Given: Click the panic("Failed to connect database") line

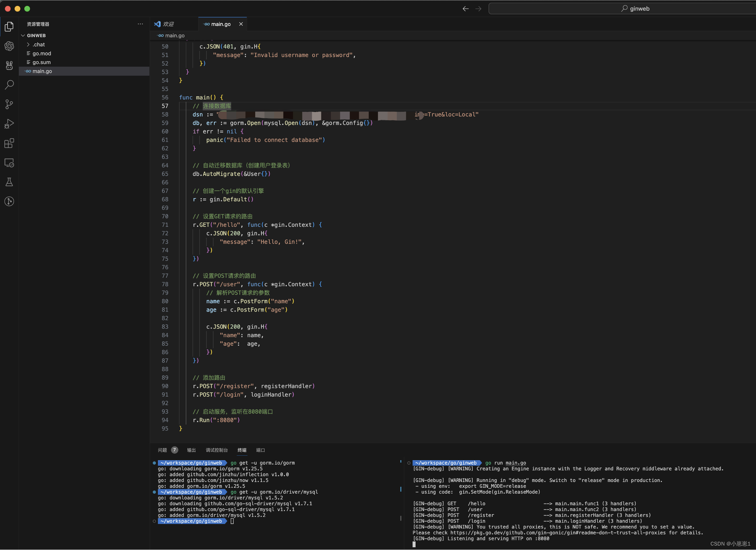Looking at the screenshot, I should click(x=266, y=140).
